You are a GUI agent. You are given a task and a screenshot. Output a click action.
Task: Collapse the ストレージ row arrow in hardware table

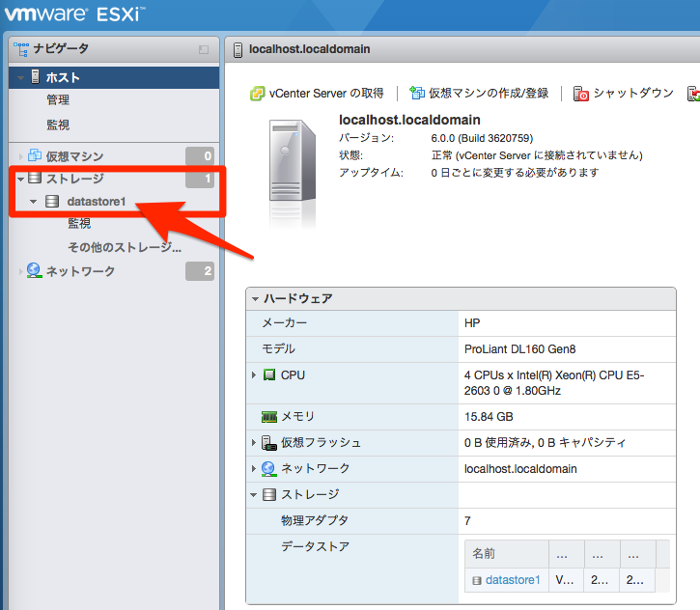tap(254, 495)
